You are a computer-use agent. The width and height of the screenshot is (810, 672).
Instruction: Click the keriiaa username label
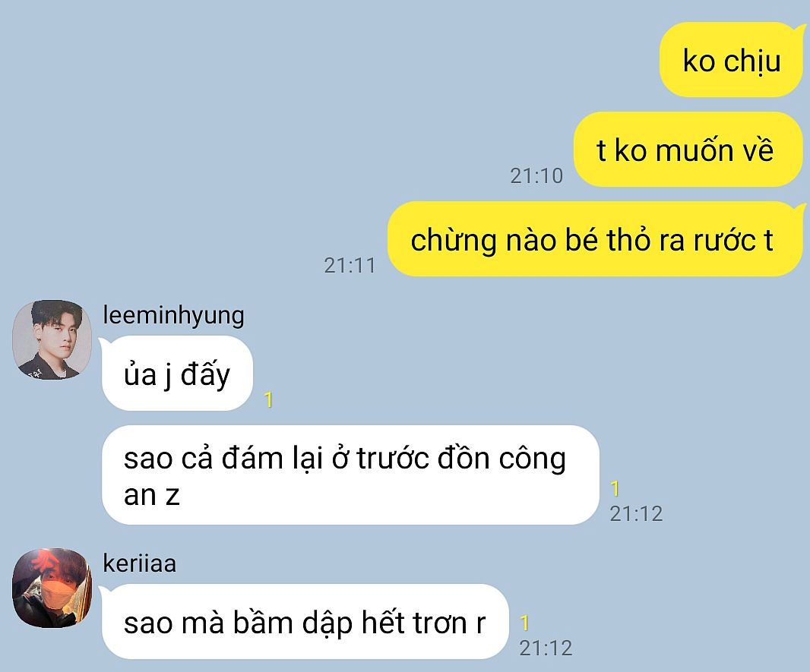pos(140,563)
